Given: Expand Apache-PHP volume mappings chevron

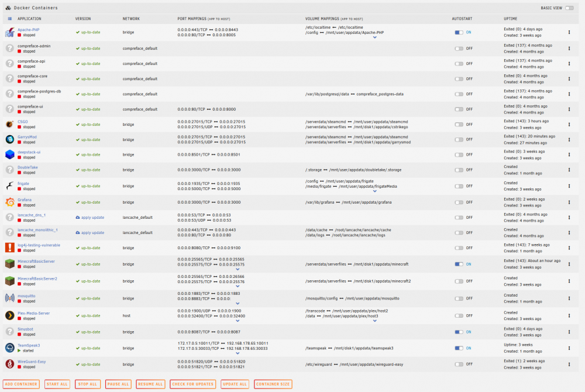Looking at the screenshot, I should point(374,37).
